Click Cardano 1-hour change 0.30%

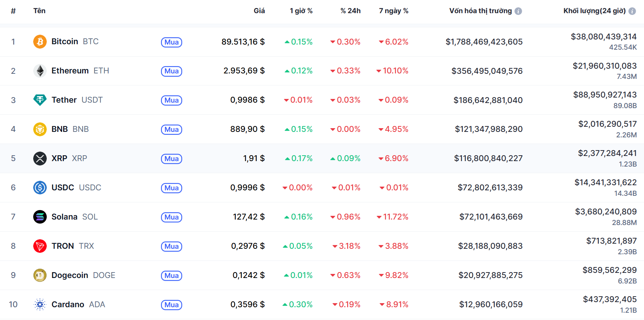298,305
